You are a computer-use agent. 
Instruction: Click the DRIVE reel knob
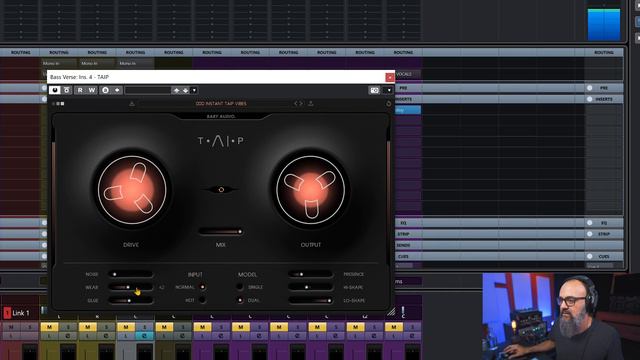132,190
